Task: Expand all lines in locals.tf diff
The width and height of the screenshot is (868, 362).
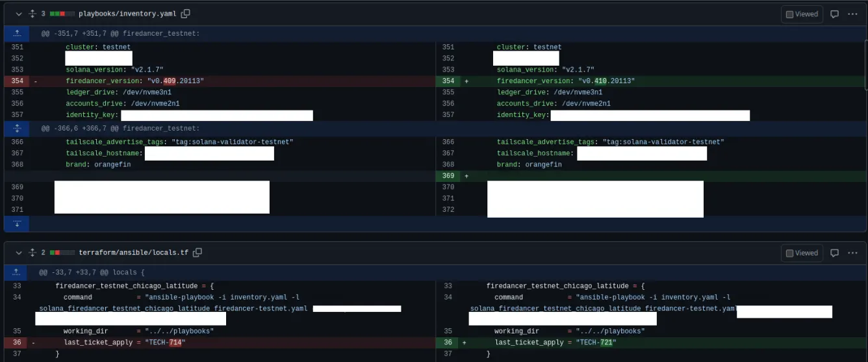Action: point(32,253)
